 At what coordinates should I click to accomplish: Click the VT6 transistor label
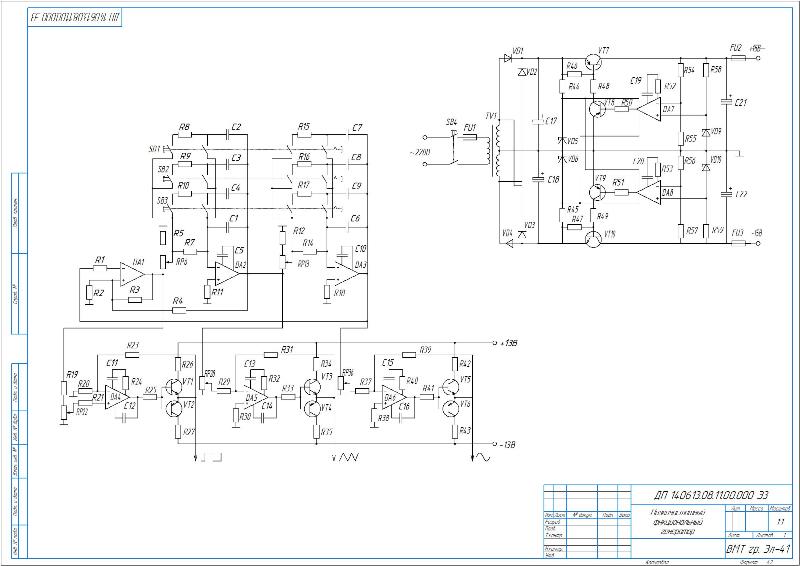465,404
